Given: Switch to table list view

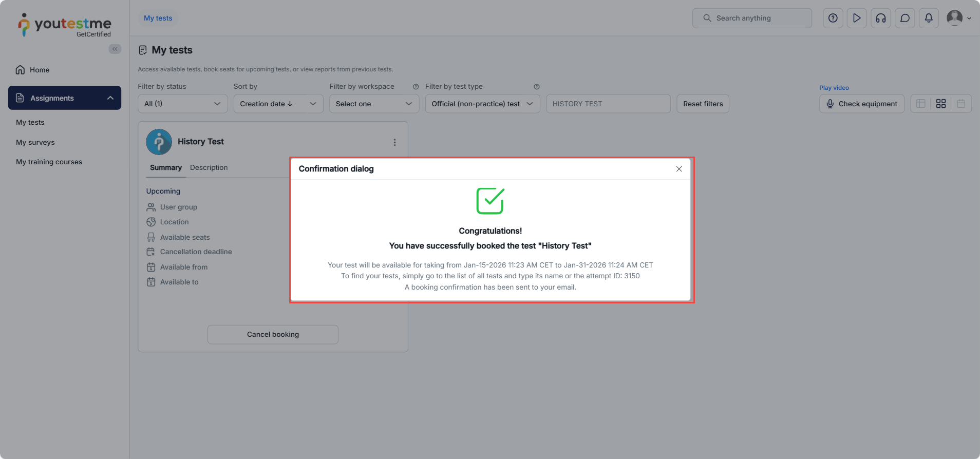Looking at the screenshot, I should click(x=921, y=104).
